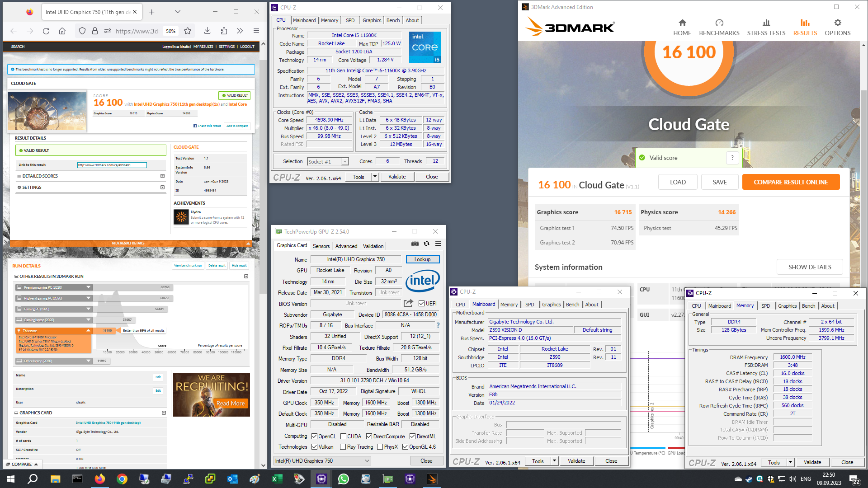Click valid score question mark help
The height and width of the screenshot is (488, 868).
tap(732, 158)
